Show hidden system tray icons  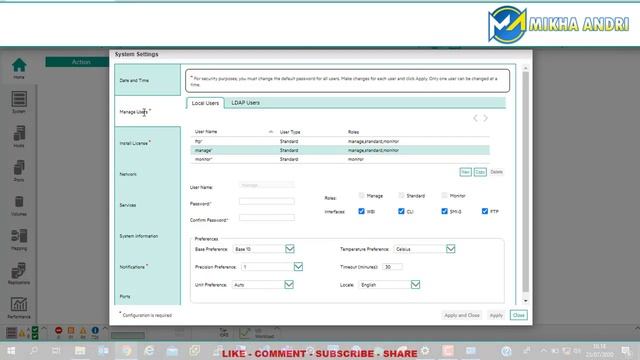pyautogui.click(x=543, y=351)
